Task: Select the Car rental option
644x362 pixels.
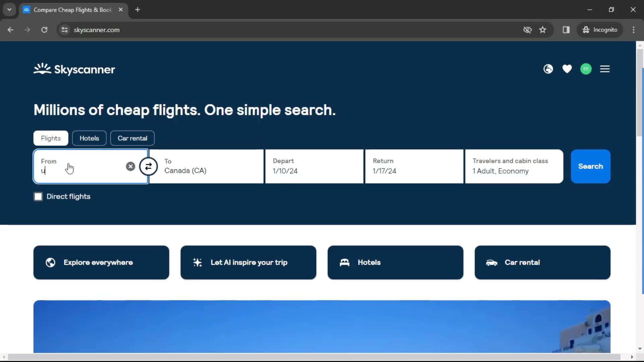Action: 133,138
